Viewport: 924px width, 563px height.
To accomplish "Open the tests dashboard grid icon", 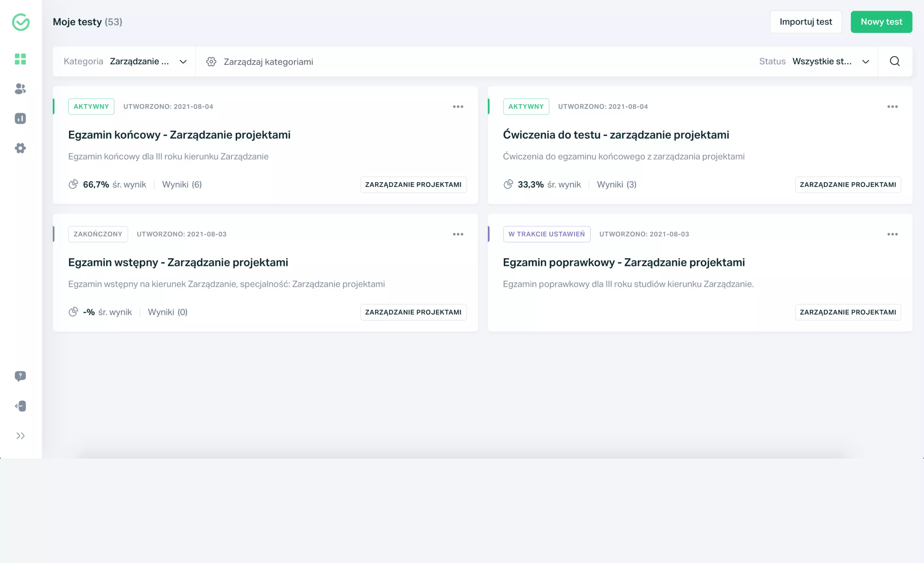I will tap(20, 59).
